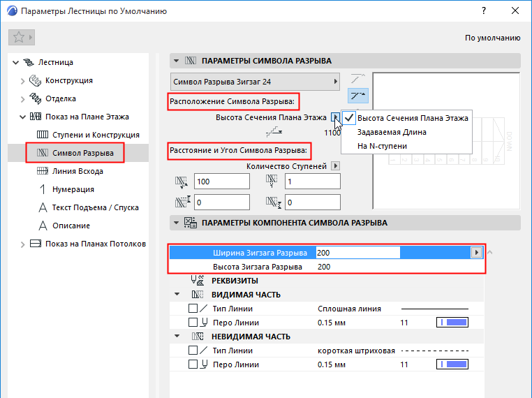Collapse the Параметры Символа Разрыва panel
The image size is (532, 398).
[x=176, y=61]
